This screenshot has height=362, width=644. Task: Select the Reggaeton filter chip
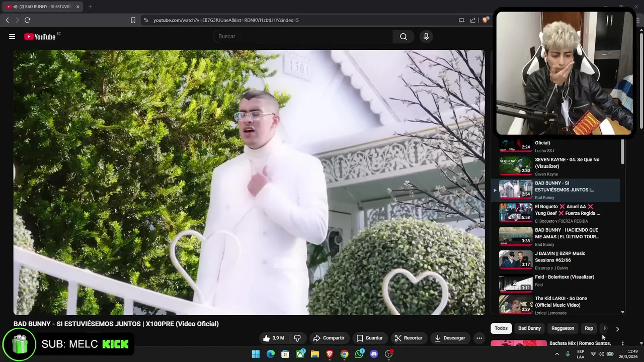click(x=562, y=328)
